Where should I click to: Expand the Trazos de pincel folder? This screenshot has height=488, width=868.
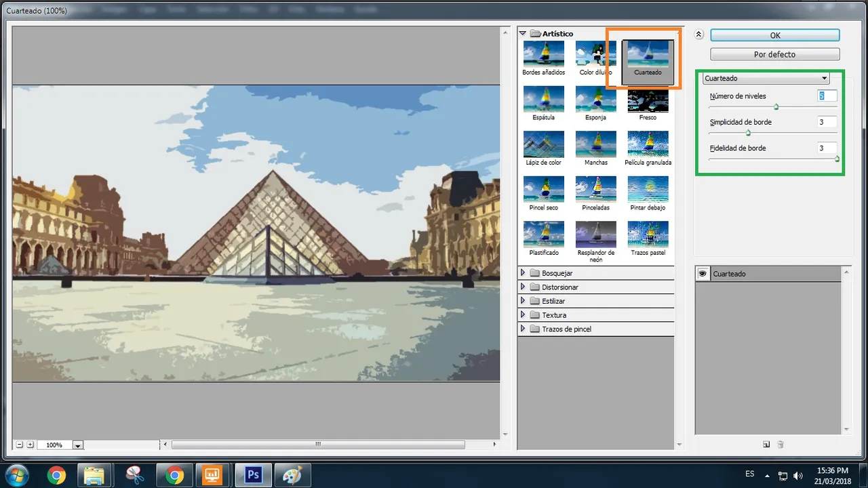click(x=523, y=329)
